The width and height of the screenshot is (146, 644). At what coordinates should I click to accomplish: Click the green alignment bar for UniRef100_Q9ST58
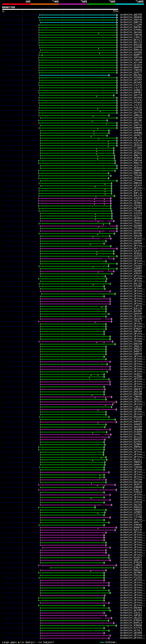pyautogui.click(x=78, y=113)
